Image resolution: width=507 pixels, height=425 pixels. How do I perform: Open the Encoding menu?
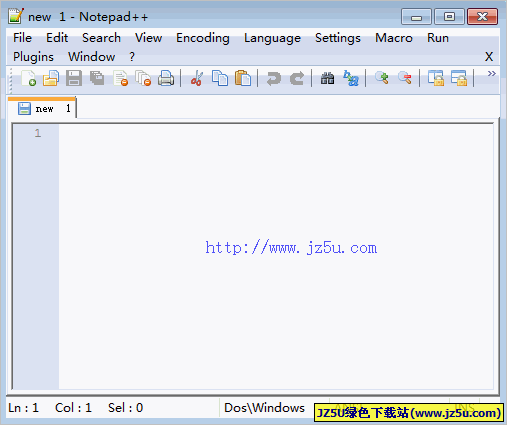point(203,38)
